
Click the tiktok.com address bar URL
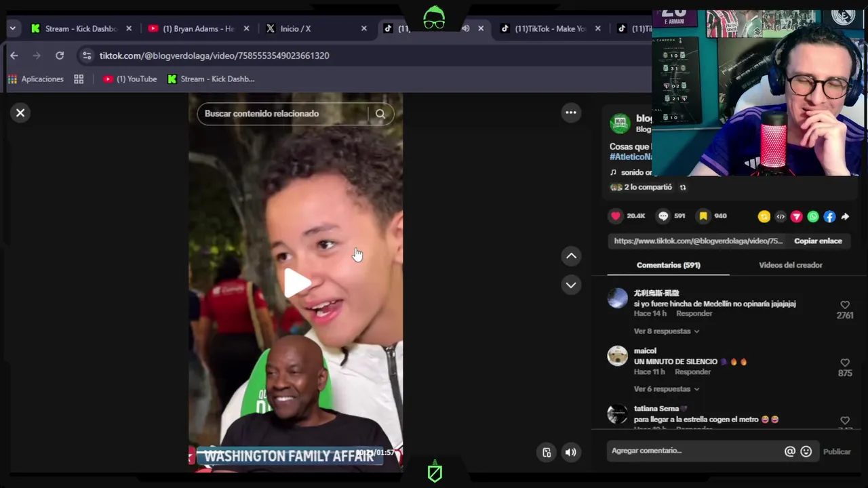pyautogui.click(x=214, y=56)
